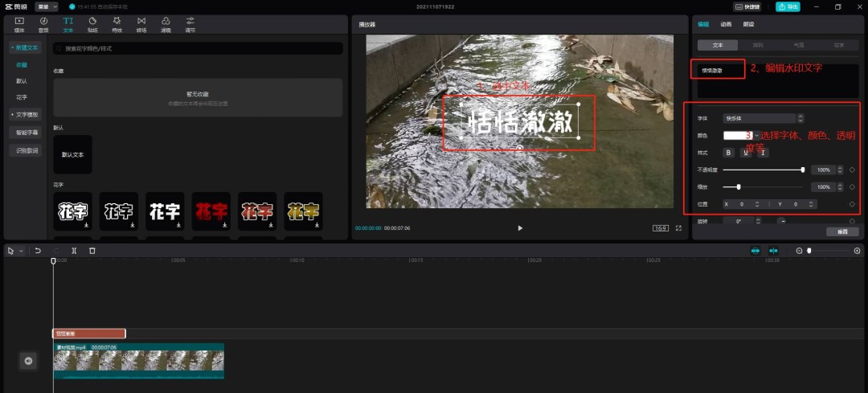
Task: Click the split clip icon in timeline toolbar
Action: pyautogui.click(x=74, y=251)
